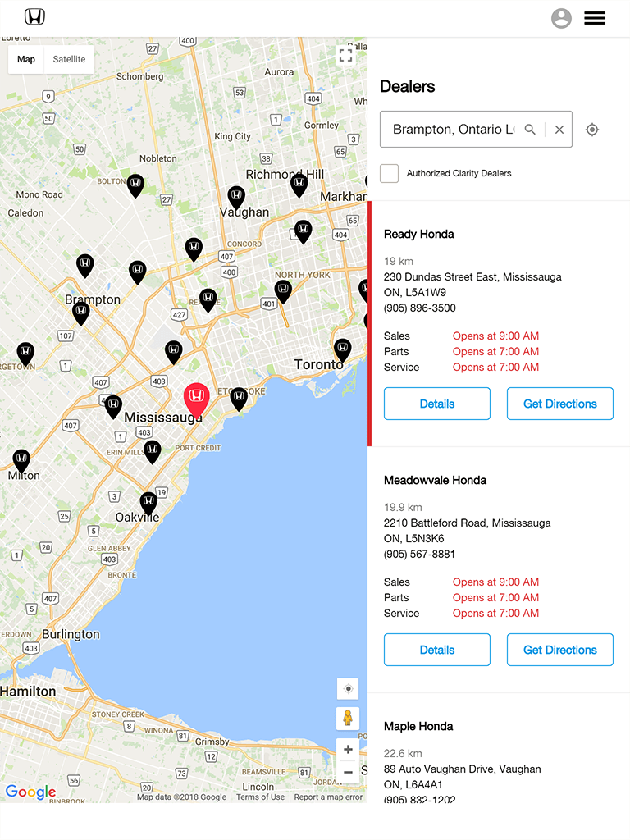Viewport: 630px width, 840px height.
Task: Click the search magnifier in dealer field
Action: pyautogui.click(x=530, y=129)
